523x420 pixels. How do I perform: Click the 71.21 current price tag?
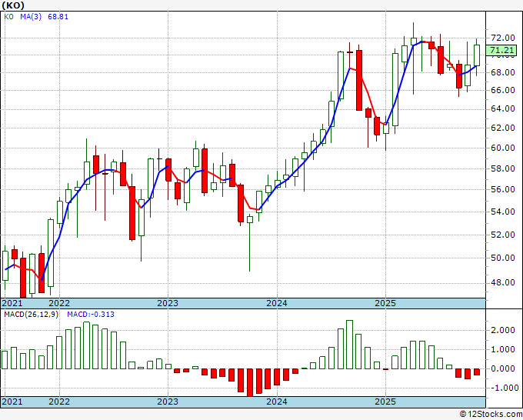pos(501,50)
